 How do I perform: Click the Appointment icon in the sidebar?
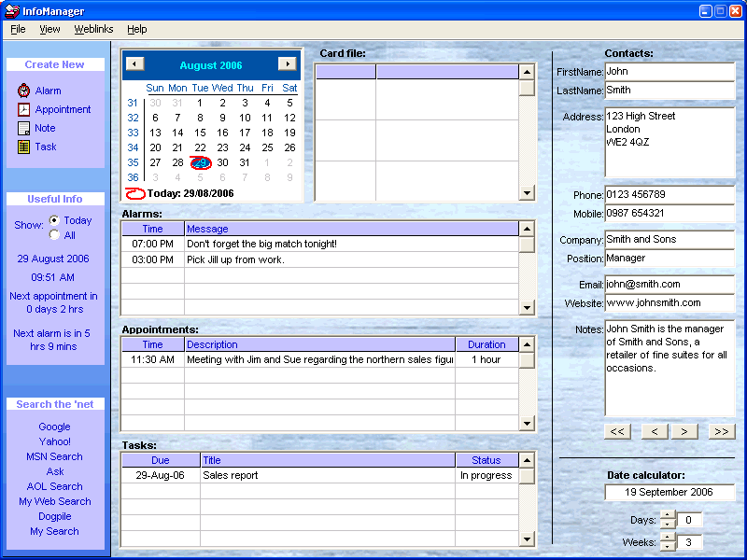(x=24, y=109)
